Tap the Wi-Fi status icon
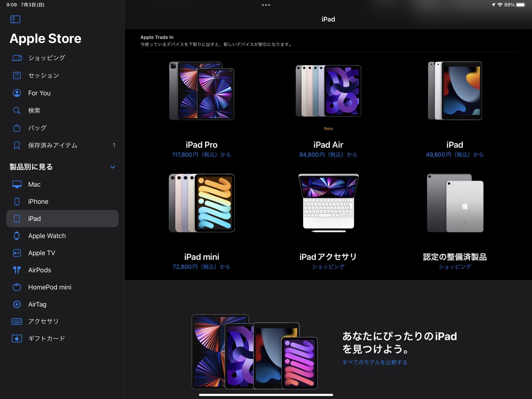This screenshot has width=532, height=399. [500, 5]
